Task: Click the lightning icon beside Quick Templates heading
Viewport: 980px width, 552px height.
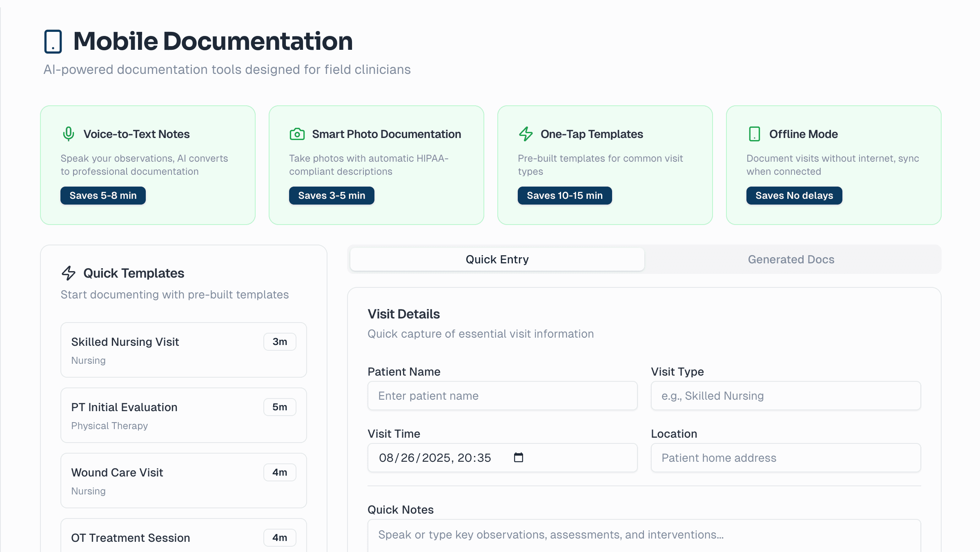Action: pyautogui.click(x=69, y=273)
